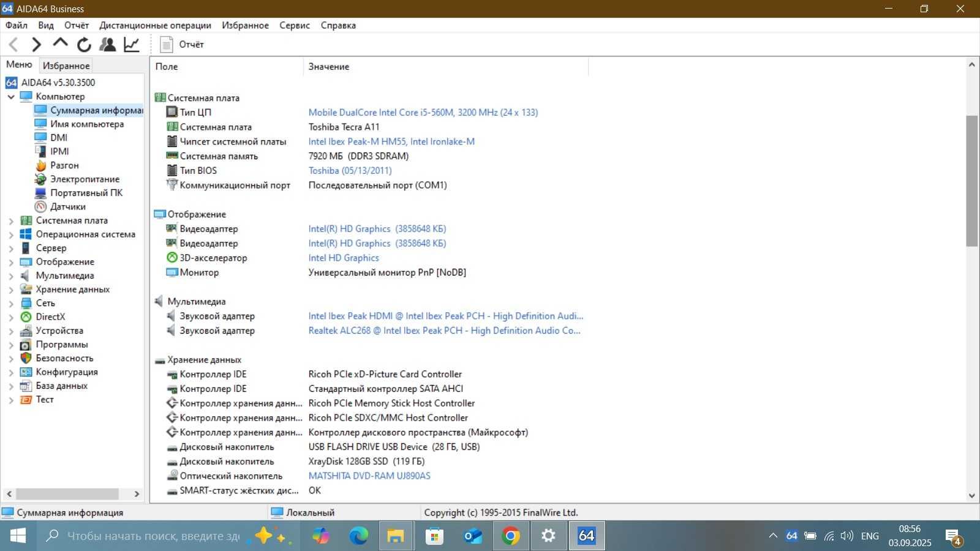This screenshot has width=980, height=551.
Task: Click the Toshiba Tecra A11 value
Action: click(x=344, y=127)
